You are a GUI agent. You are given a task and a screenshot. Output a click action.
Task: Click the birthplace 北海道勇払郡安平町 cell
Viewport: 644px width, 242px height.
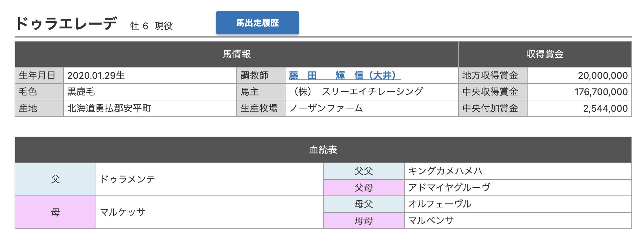coord(109,108)
